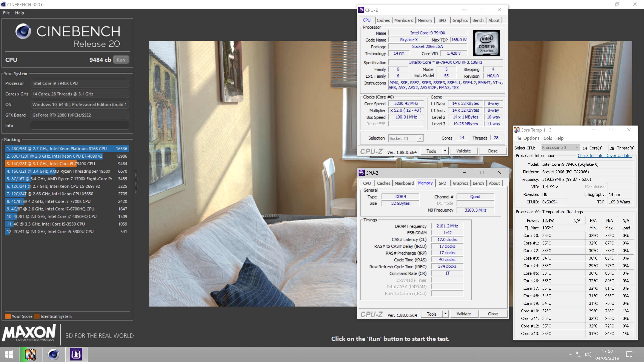Click the Cinebench title bar app icon
This screenshot has width=644, height=362.
4,5
